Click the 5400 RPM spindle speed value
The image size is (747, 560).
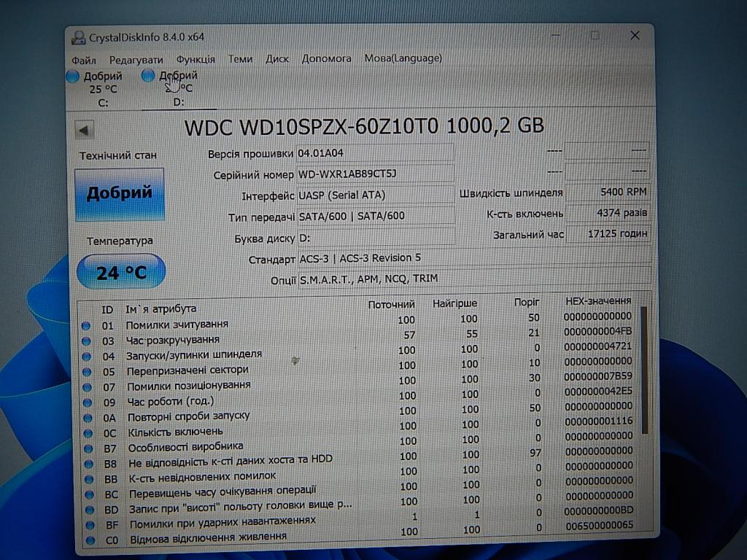[x=608, y=192]
